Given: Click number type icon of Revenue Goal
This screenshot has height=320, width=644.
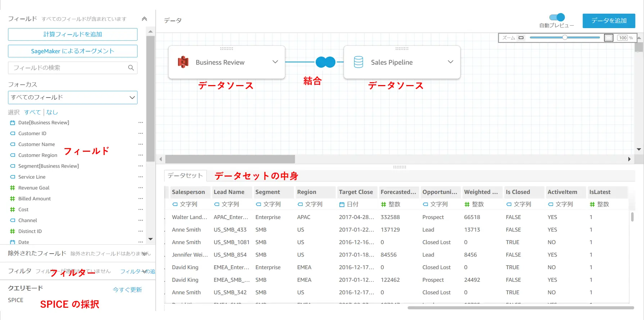Looking at the screenshot, I should coord(13,188).
